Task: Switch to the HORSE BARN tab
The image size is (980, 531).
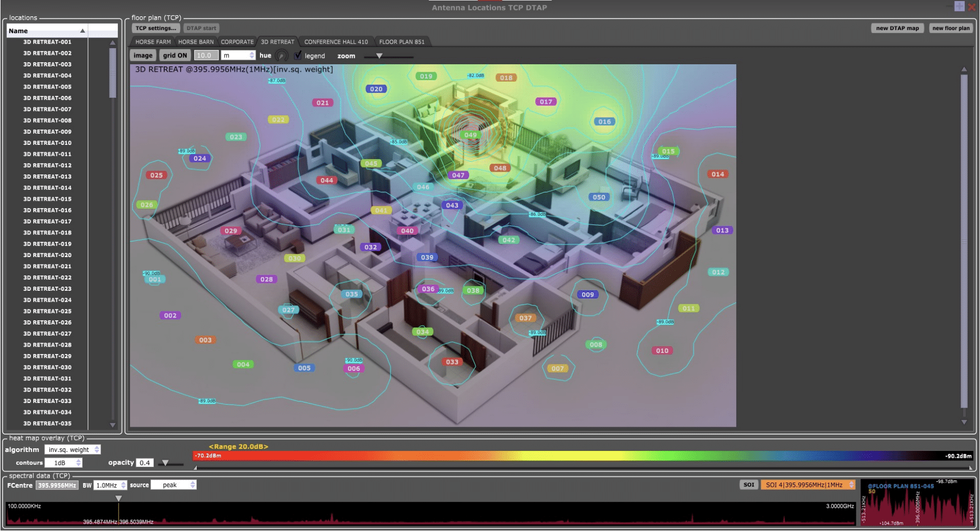Action: 196,42
